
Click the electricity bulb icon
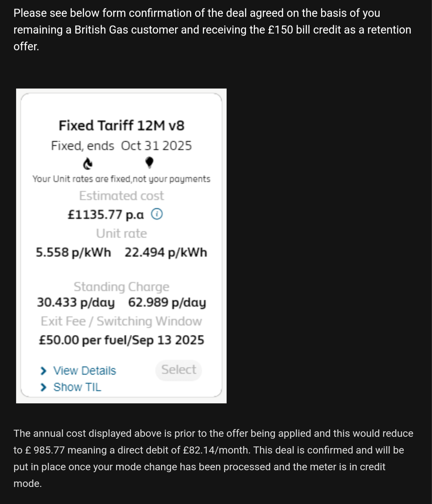pyautogui.click(x=149, y=163)
